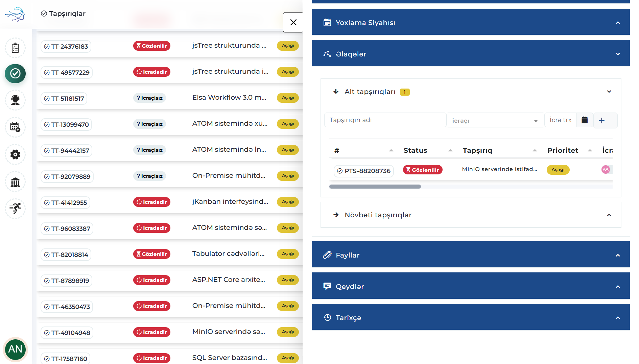Open the settings gear sidebar icon
The width and height of the screenshot is (639, 364).
pos(15,154)
